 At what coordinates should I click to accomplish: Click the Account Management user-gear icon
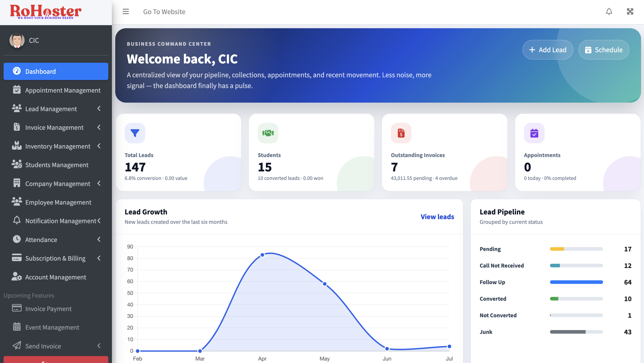pyautogui.click(x=17, y=276)
